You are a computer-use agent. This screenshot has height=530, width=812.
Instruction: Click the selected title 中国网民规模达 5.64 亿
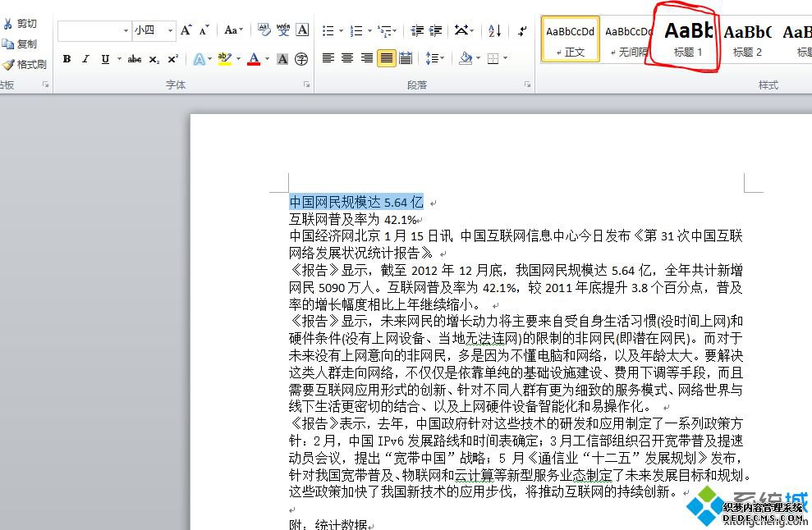tap(356, 202)
